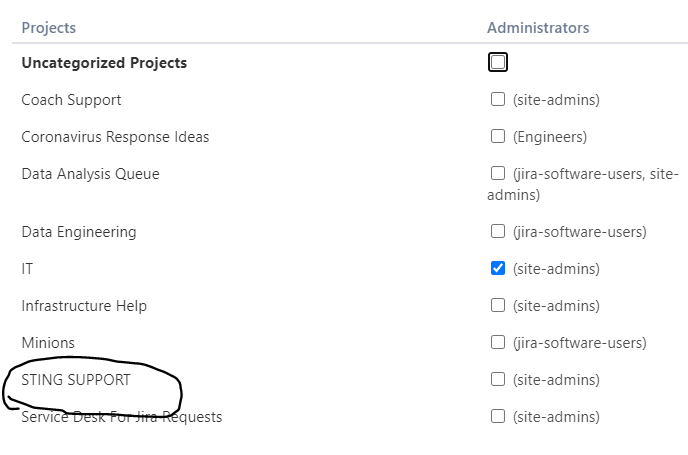Uncheck the IT project administrators checkbox
The image size is (688, 455).
tap(498, 268)
